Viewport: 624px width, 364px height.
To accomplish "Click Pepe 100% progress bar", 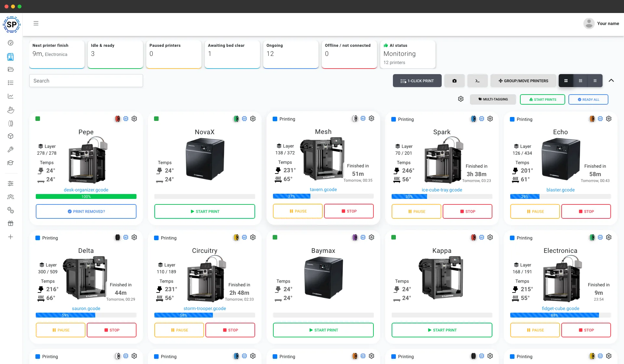I will tap(86, 197).
